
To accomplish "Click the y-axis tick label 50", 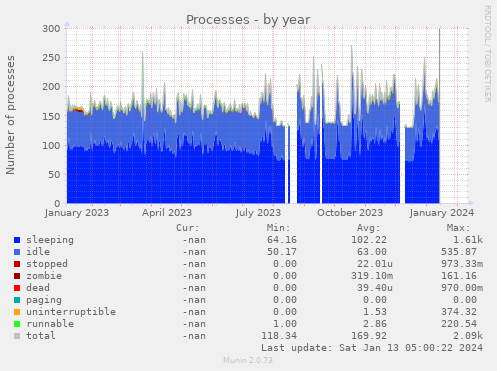I will 54,175.
